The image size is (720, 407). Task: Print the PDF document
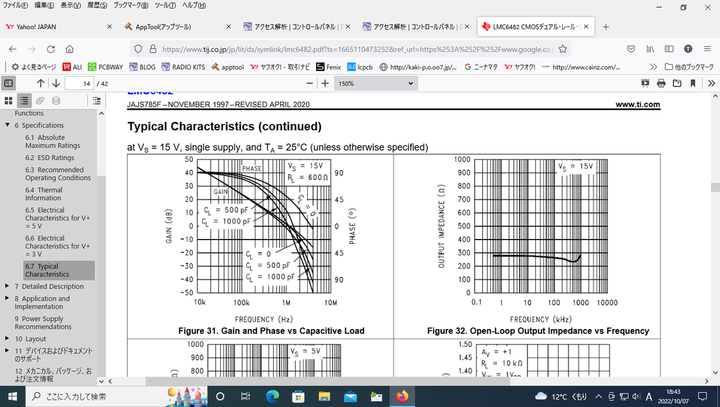pyautogui.click(x=661, y=83)
